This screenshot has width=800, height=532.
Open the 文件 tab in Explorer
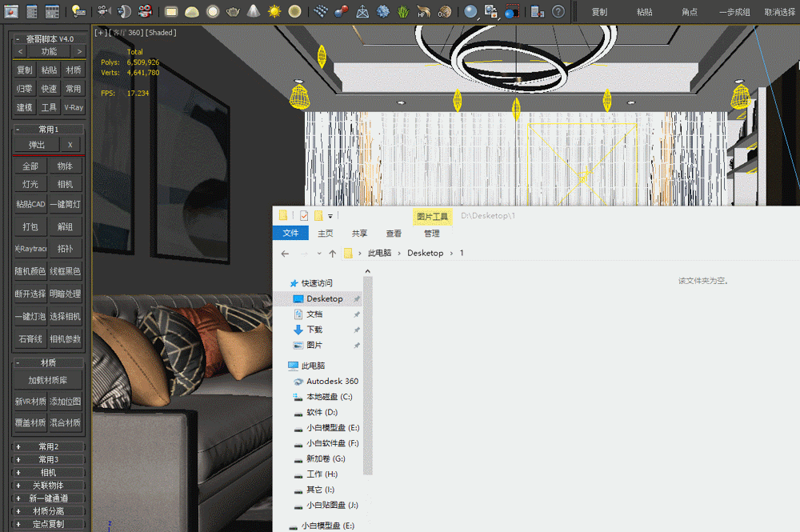(291, 233)
